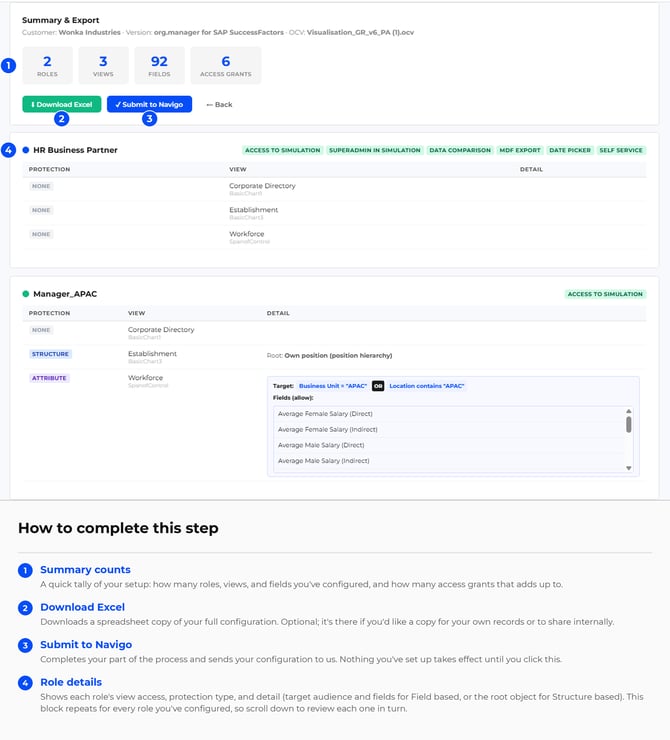
Task: Click the Wonka Industries customer name
Action: click(x=90, y=33)
